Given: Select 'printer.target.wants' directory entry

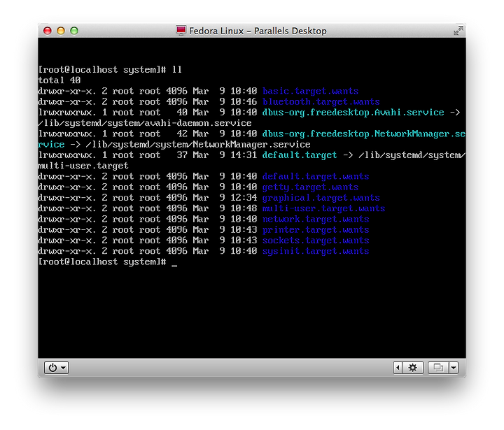Looking at the screenshot, I should 316,230.
